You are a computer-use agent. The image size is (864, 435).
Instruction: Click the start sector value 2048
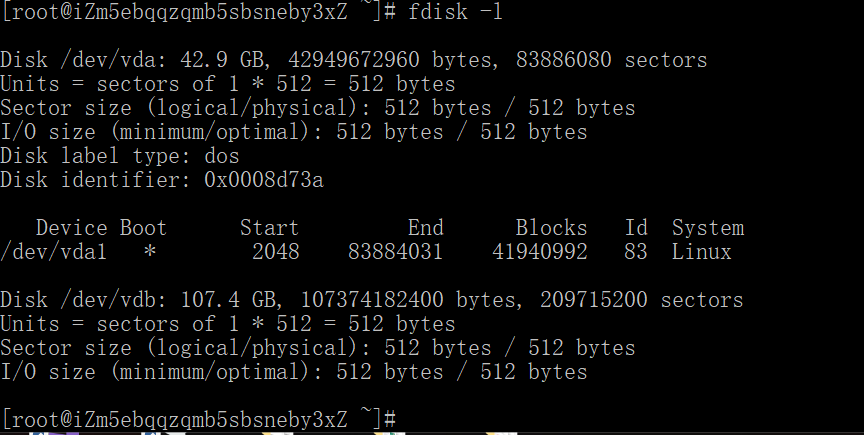(x=275, y=252)
